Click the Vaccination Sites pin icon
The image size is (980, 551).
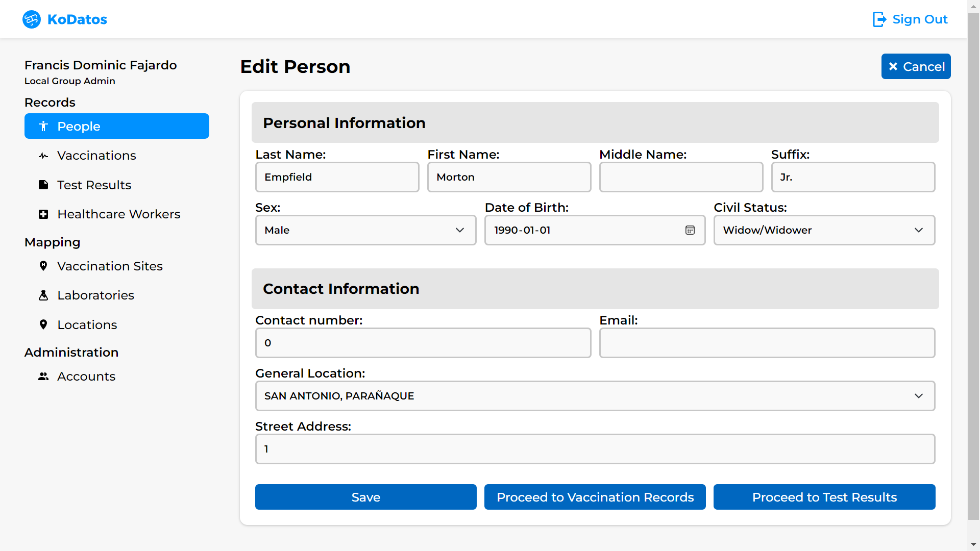click(x=43, y=266)
